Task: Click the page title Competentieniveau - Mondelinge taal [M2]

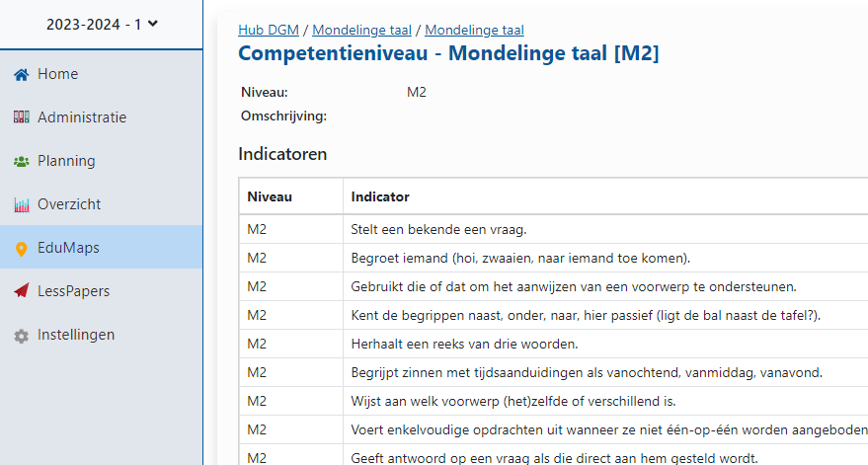Action: point(448,53)
